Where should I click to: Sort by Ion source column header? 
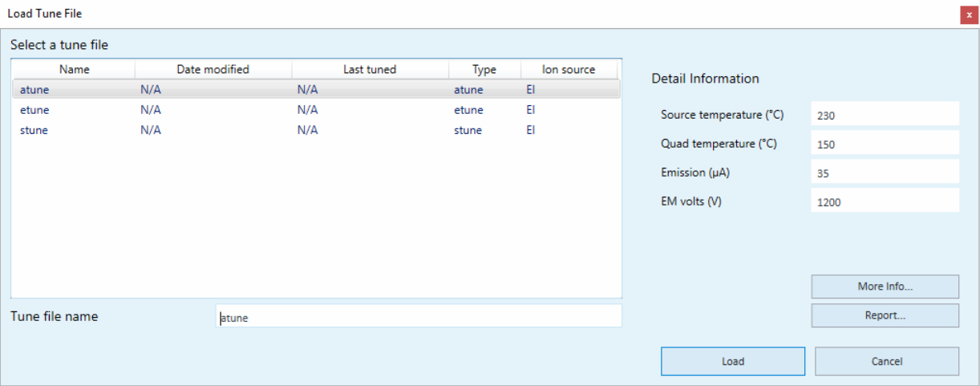point(569,70)
